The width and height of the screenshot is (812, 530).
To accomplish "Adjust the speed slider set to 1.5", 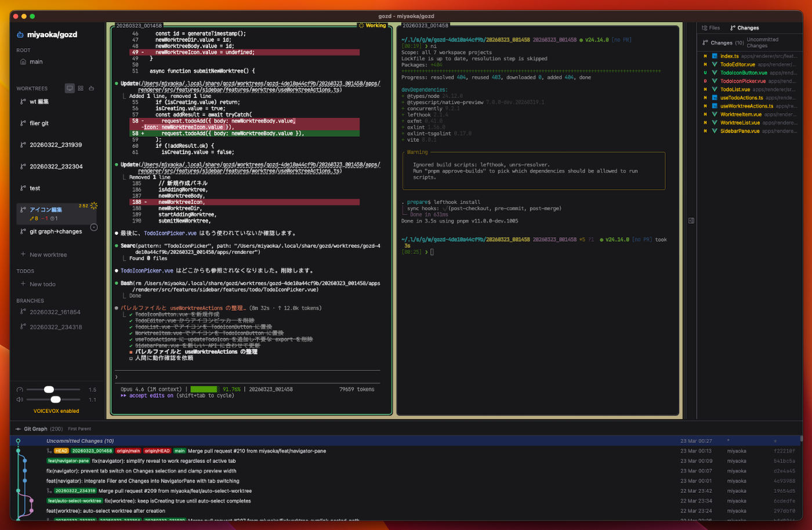I will [x=53, y=390].
